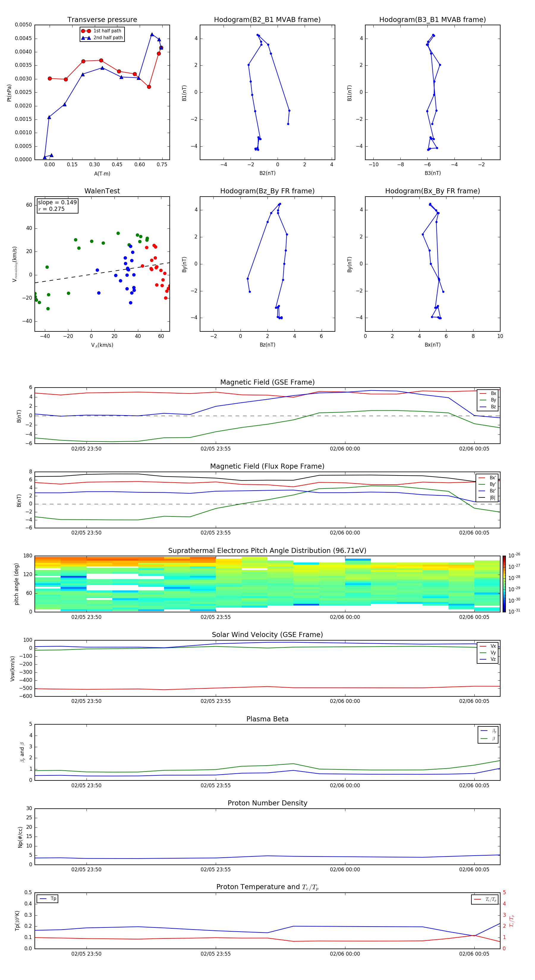Image resolution: width=535 pixels, height=980 pixels.
Task: Click the 'βp' legend entry in Plasma Beta
Action: [489, 731]
